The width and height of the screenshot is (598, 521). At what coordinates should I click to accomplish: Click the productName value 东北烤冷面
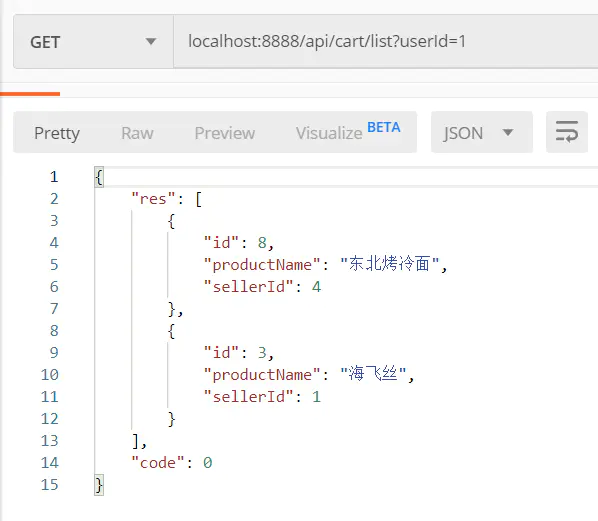(x=389, y=264)
